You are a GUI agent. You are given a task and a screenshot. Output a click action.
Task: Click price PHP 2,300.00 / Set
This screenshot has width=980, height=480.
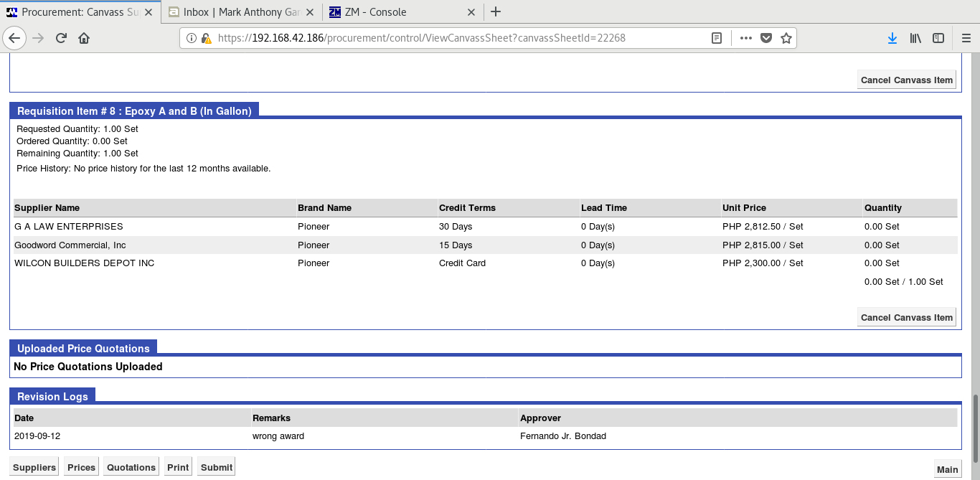point(763,263)
